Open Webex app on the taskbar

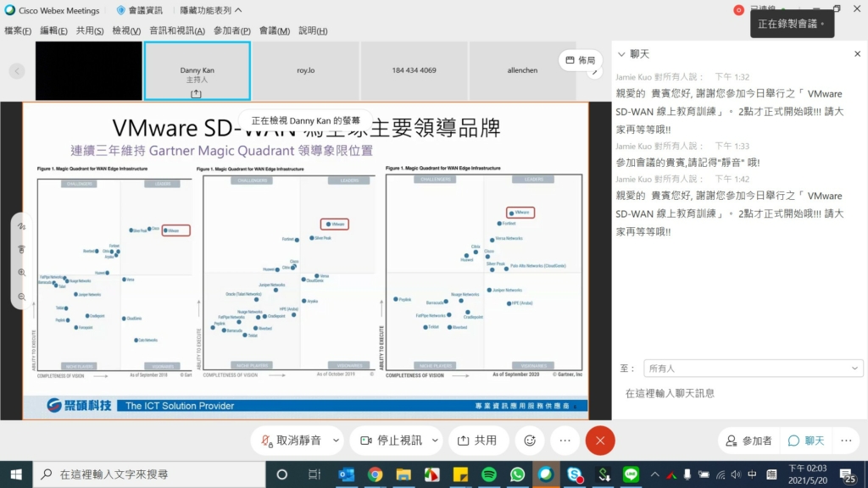tap(546, 474)
